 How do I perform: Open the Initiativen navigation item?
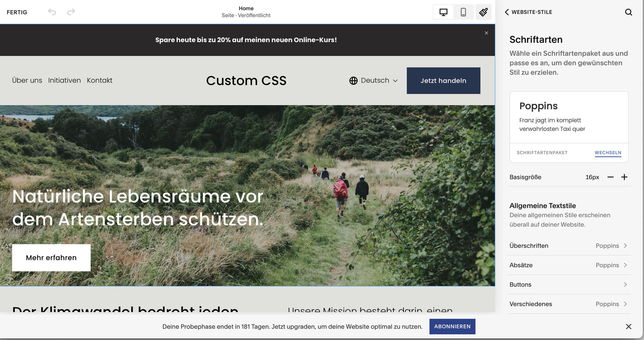(64, 80)
